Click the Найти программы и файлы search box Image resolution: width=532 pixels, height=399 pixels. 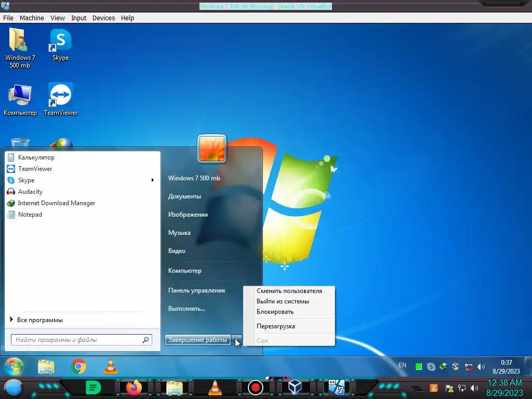(82, 340)
